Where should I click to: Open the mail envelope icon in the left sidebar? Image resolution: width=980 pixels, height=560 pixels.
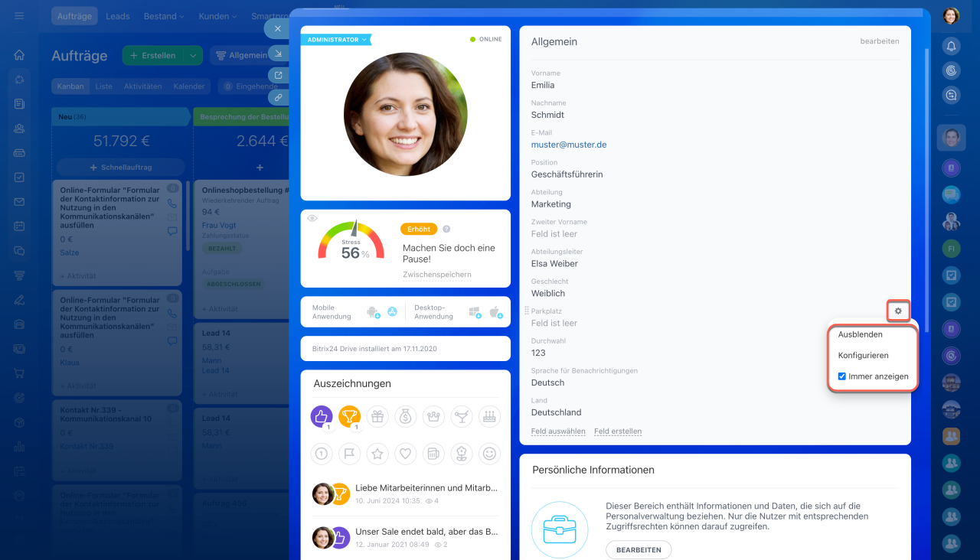click(19, 202)
